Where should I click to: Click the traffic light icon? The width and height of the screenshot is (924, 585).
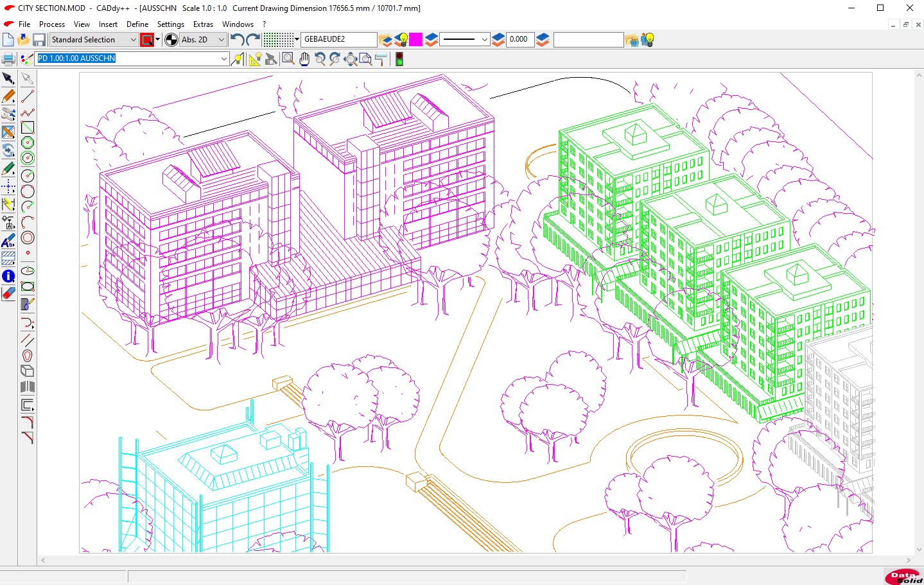coord(399,59)
